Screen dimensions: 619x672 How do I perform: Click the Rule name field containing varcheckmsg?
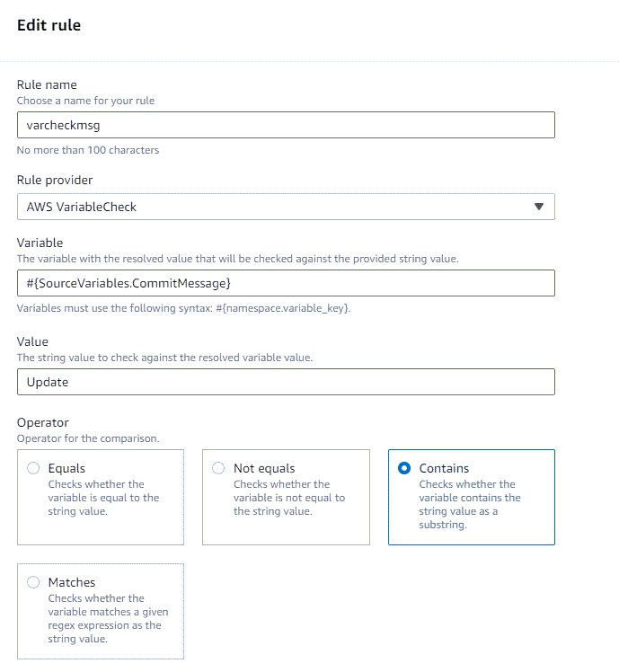coord(286,124)
